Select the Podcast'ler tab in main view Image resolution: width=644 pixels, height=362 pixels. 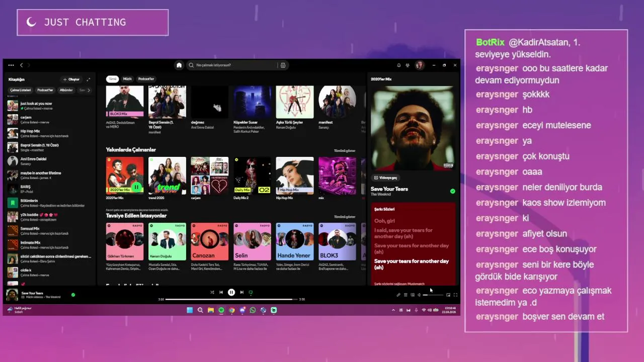(146, 79)
